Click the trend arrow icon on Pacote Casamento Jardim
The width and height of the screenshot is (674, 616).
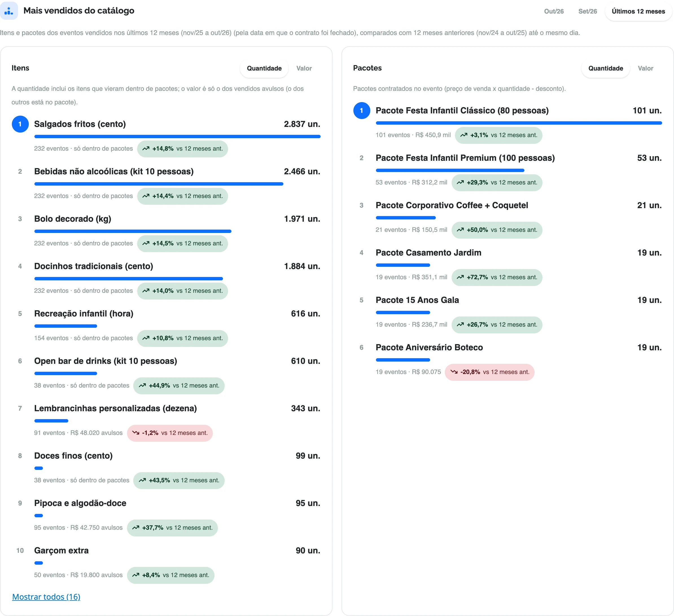pos(460,277)
